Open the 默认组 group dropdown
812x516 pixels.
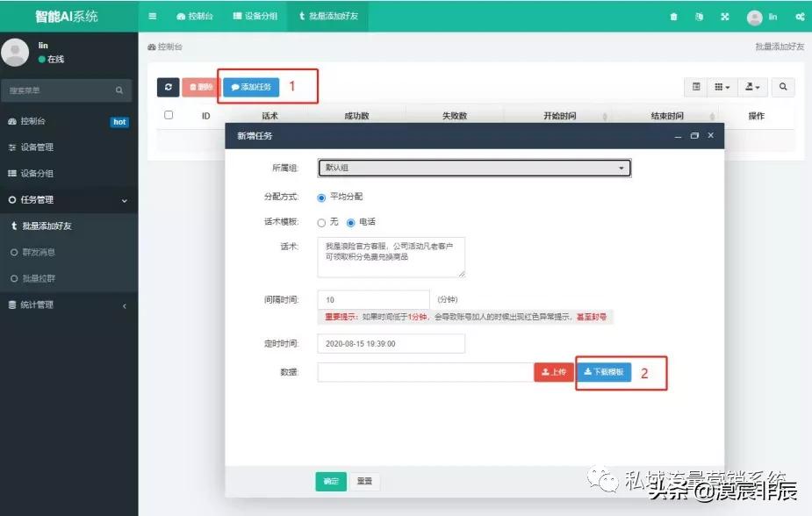[474, 167]
